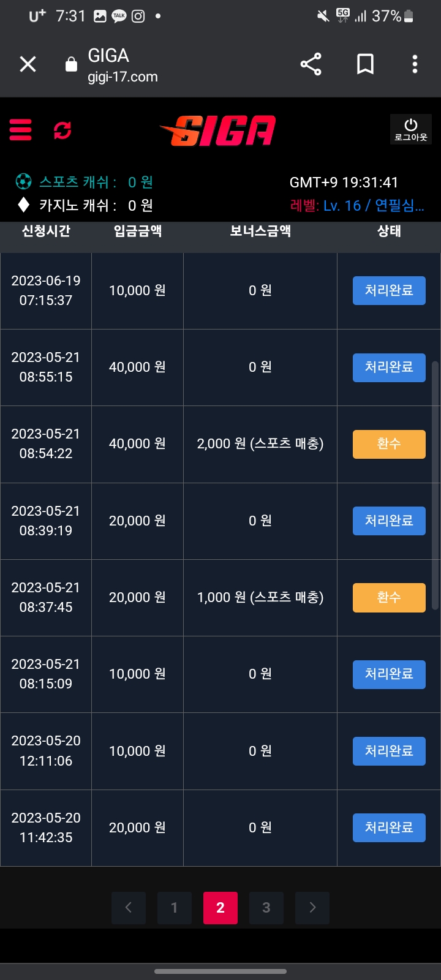441x980 pixels.
Task: Select page 1 in pagination
Action: pyautogui.click(x=175, y=907)
